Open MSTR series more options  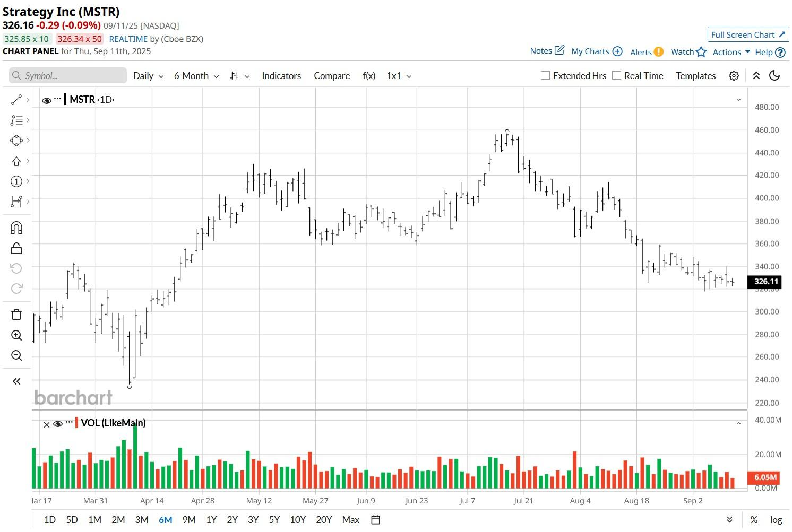[x=58, y=99]
